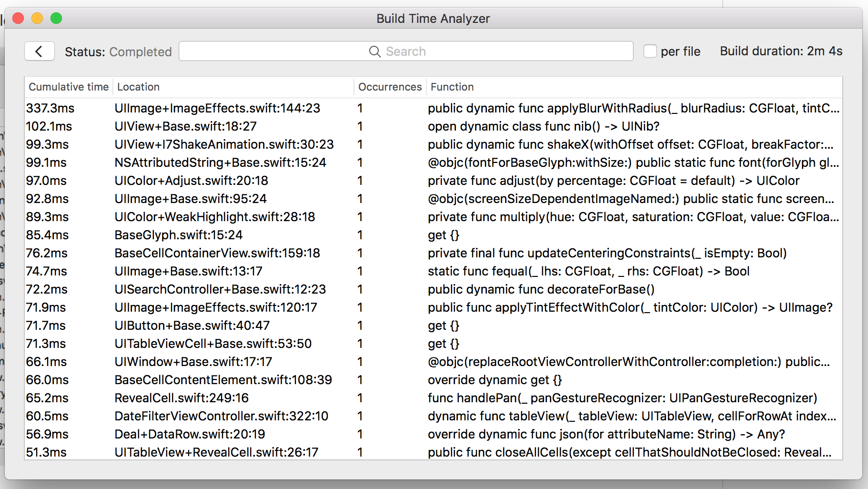This screenshot has width=868, height=489.
Task: Click the back chevron button
Action: pyautogui.click(x=40, y=51)
